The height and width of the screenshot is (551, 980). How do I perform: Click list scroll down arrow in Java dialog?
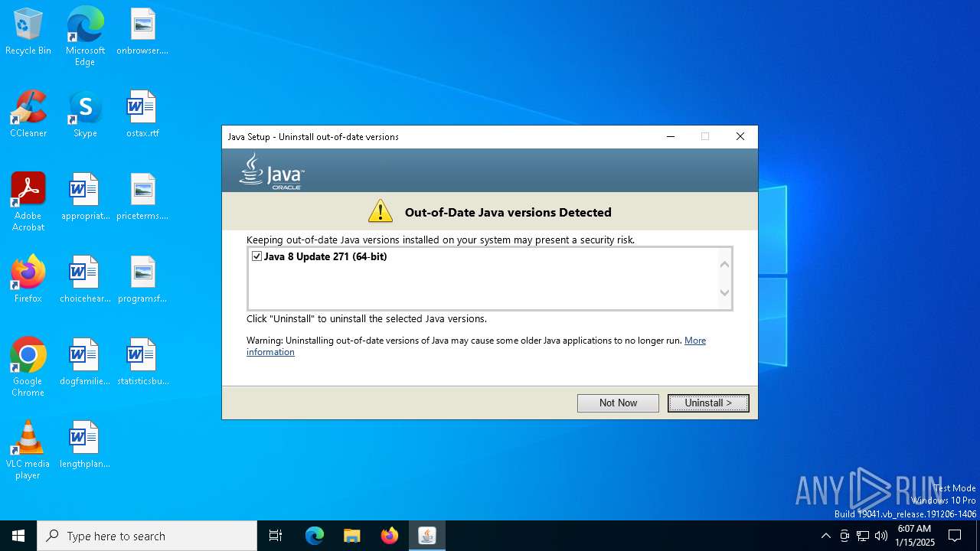click(x=724, y=292)
